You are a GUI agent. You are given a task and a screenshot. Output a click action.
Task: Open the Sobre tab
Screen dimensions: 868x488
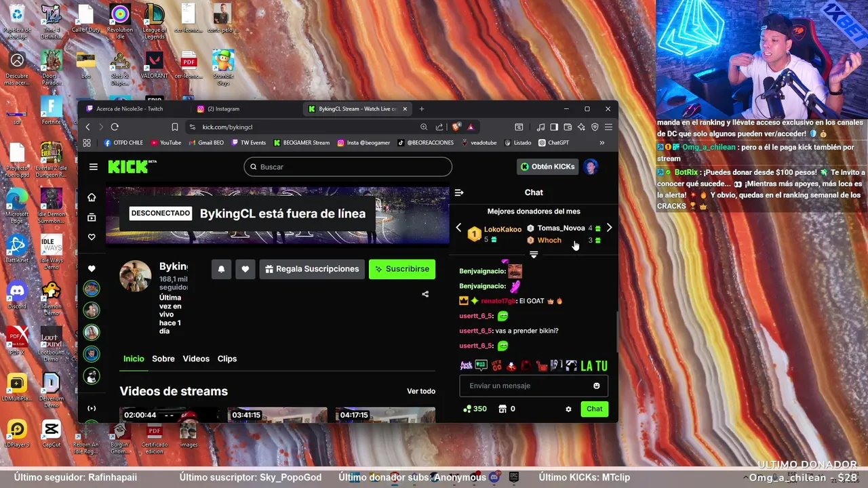point(163,359)
